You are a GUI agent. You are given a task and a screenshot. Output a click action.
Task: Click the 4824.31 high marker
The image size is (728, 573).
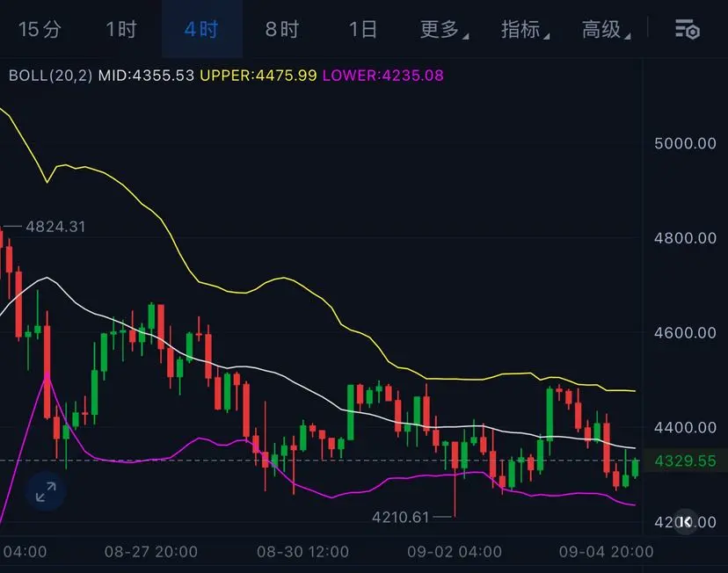coord(55,227)
